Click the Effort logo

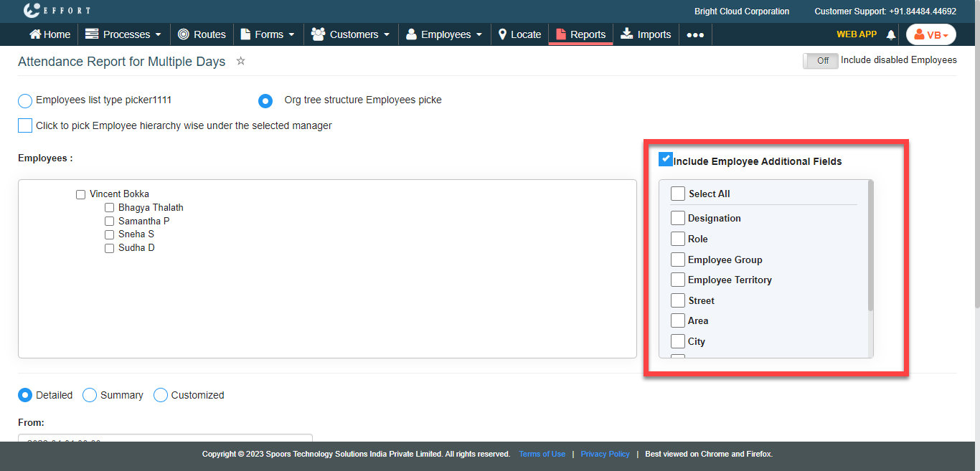click(57, 11)
